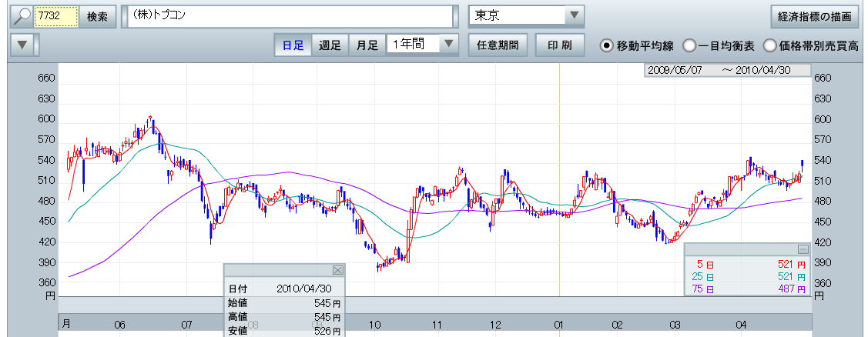Click the 検索 search button
Screen dimensions: 868x337
click(x=98, y=16)
